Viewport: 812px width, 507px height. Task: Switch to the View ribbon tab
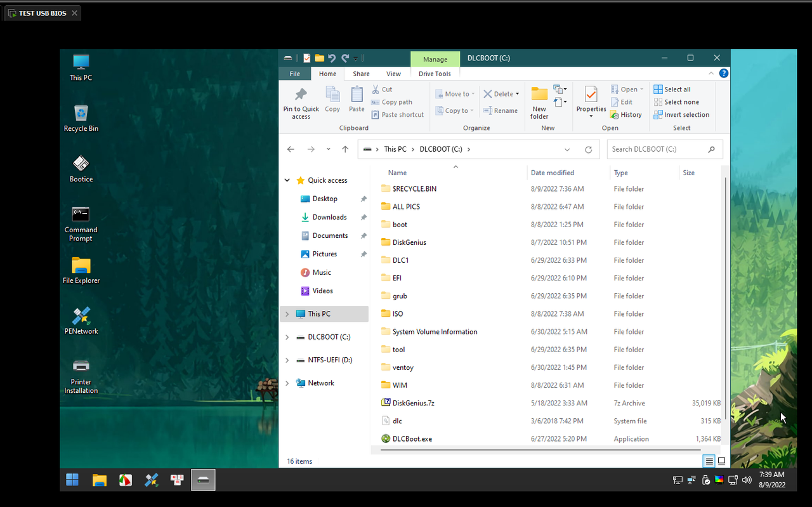393,74
